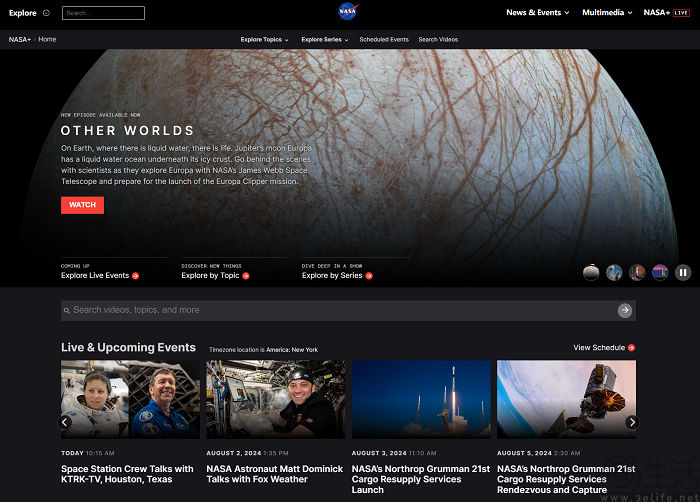
Task: Select third hero carousel slide thumbnail
Action: [x=637, y=272]
